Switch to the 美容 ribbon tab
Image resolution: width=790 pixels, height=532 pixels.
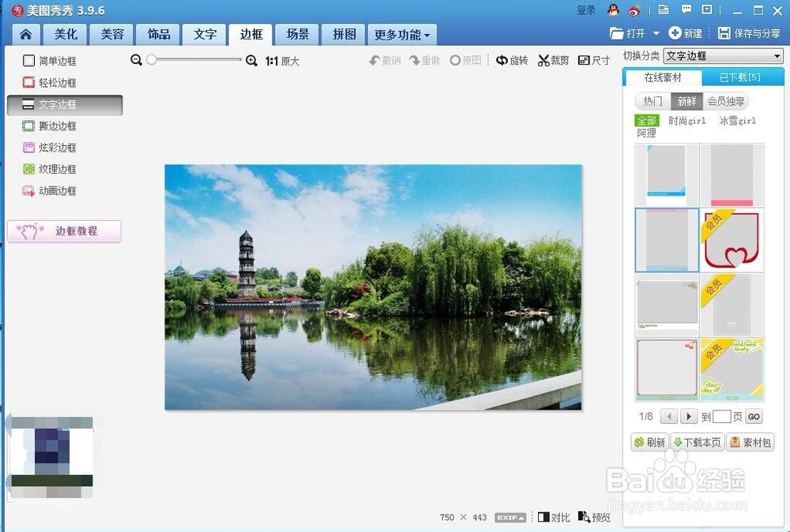112,34
